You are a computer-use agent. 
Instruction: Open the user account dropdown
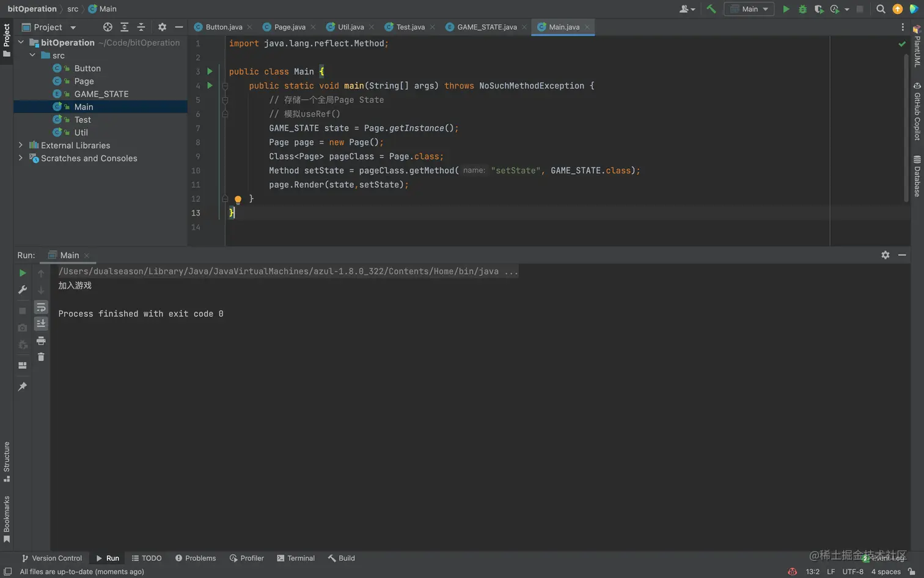[687, 9]
